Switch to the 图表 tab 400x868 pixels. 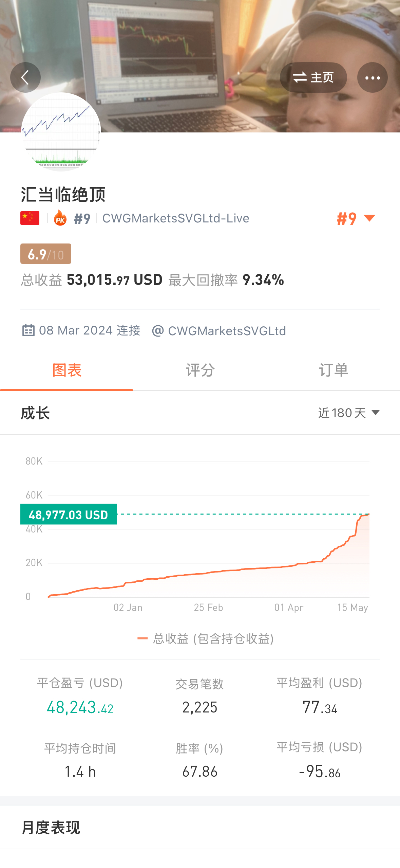[x=67, y=370]
